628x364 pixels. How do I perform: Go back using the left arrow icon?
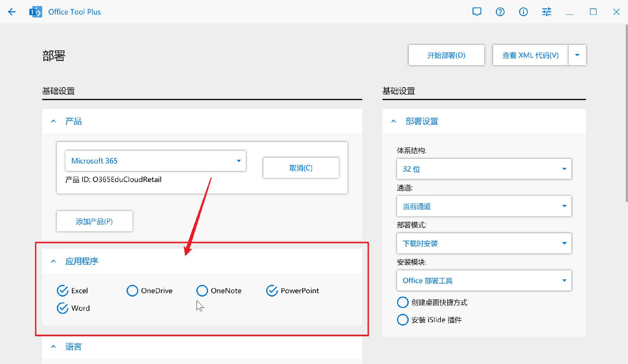12,12
